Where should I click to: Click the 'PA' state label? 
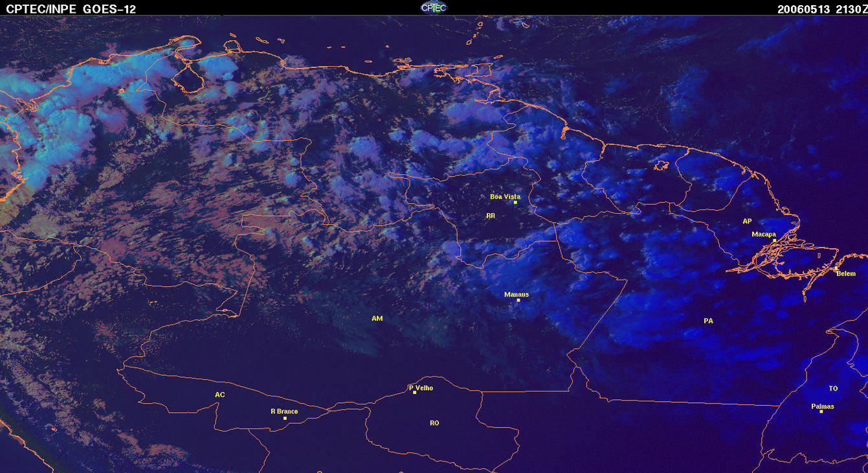[708, 321]
